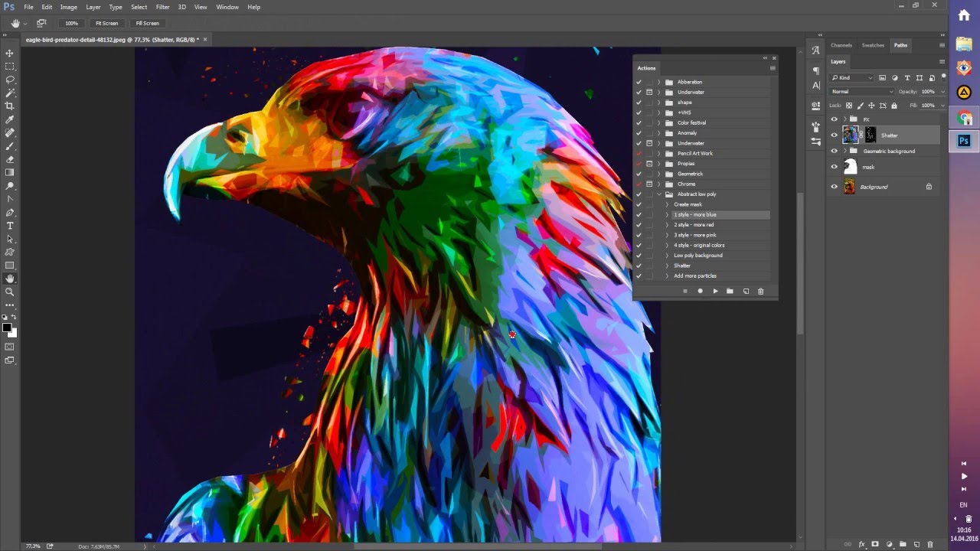Click the Fill Screen button
Screen dimensions: 980x551
point(148,23)
